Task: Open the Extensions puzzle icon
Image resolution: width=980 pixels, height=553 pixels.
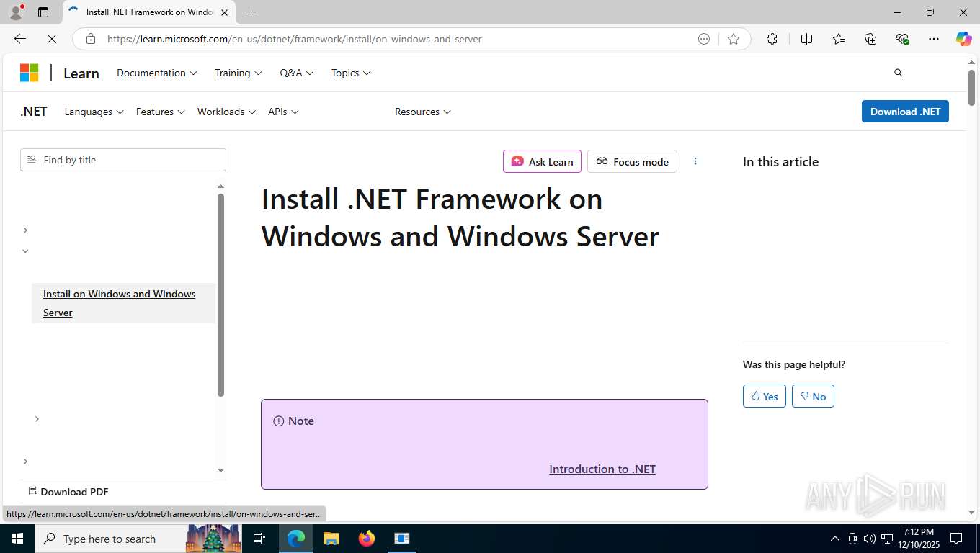Action: pyautogui.click(x=772, y=39)
